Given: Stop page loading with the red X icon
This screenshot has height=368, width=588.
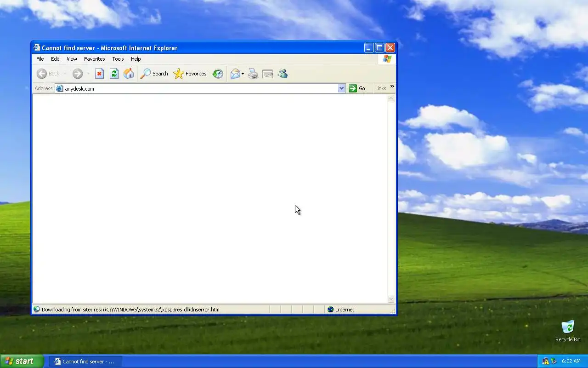Looking at the screenshot, I should click(99, 74).
